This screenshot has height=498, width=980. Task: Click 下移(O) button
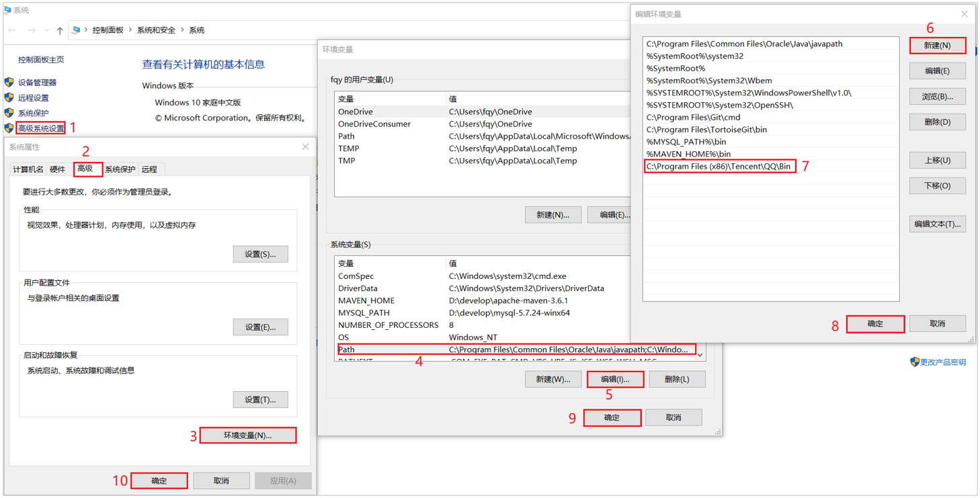click(938, 185)
